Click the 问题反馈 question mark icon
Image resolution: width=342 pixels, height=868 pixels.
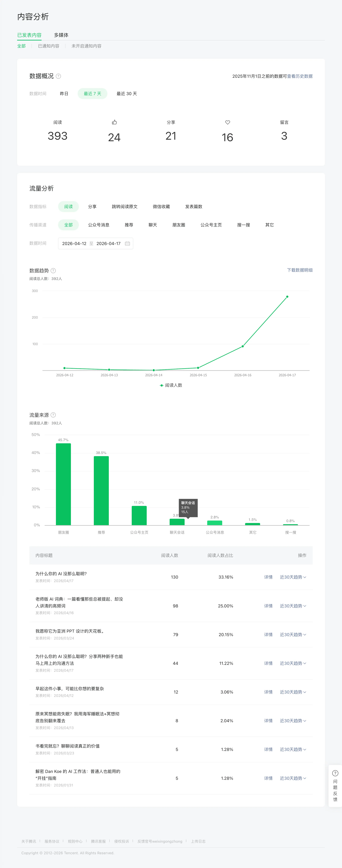point(335,773)
